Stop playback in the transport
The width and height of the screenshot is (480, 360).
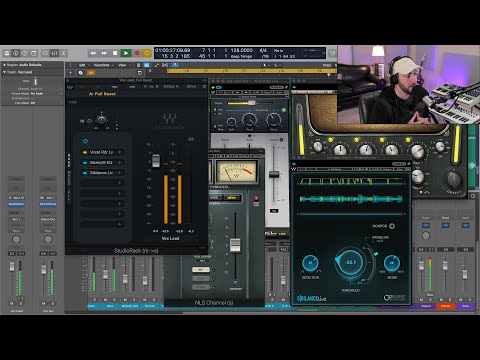pos(115,53)
